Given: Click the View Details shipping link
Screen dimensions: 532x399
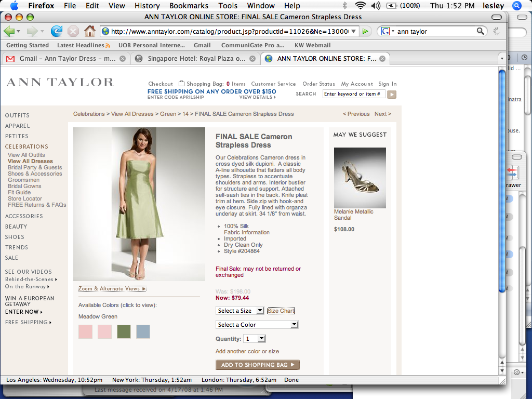Looking at the screenshot, I should pyautogui.click(x=258, y=97).
